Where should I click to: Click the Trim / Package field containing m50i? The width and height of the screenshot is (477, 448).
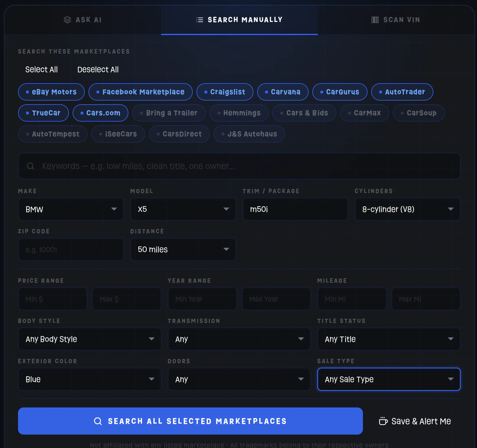[296, 209]
